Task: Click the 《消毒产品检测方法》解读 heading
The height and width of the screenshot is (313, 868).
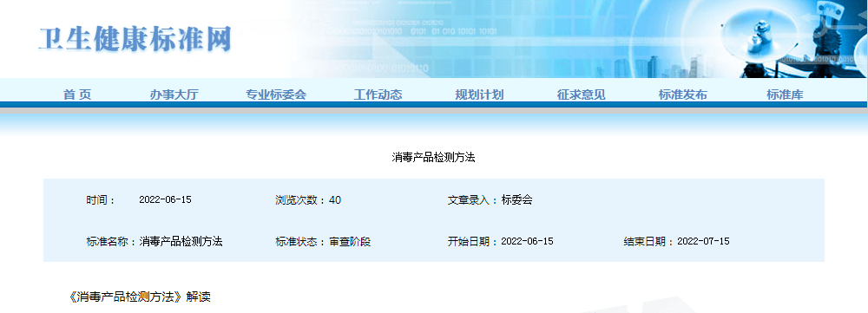Action: 139,297
